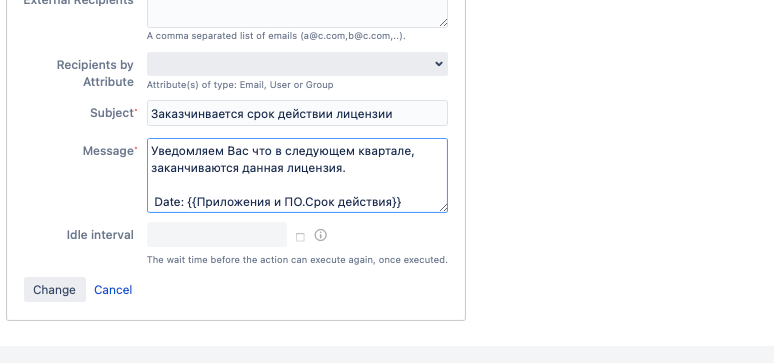Viewport: 774px width, 363px height.
Task: Grab the Message text area resize handle
Action: tap(443, 208)
